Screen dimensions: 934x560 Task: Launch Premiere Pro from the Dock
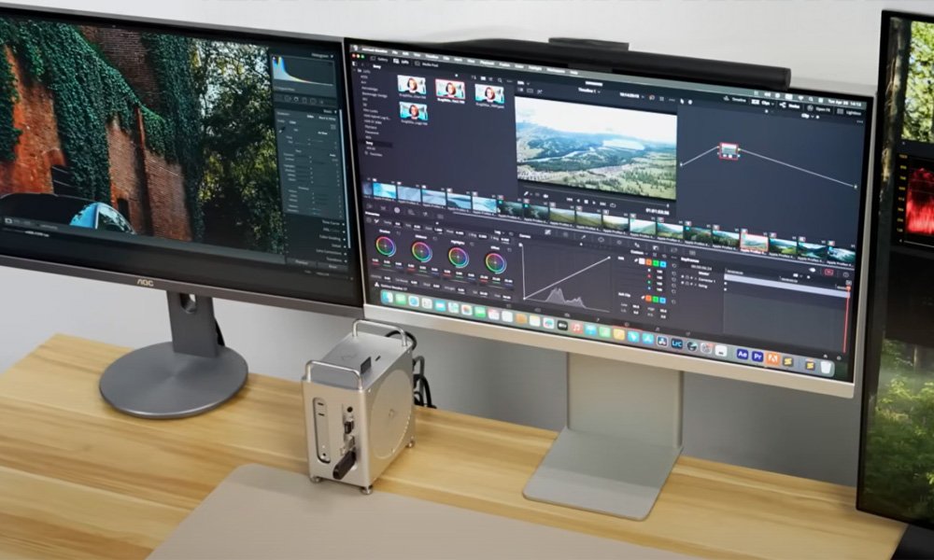[x=757, y=356]
